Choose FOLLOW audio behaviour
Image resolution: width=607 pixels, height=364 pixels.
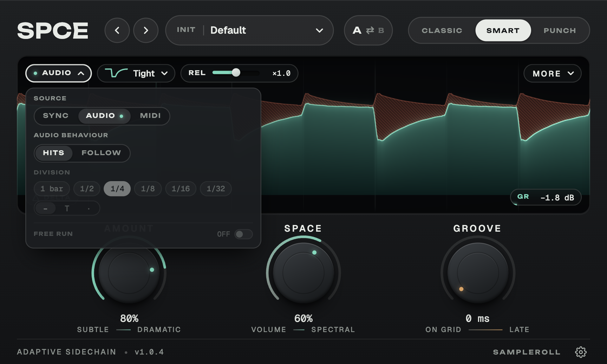click(101, 153)
